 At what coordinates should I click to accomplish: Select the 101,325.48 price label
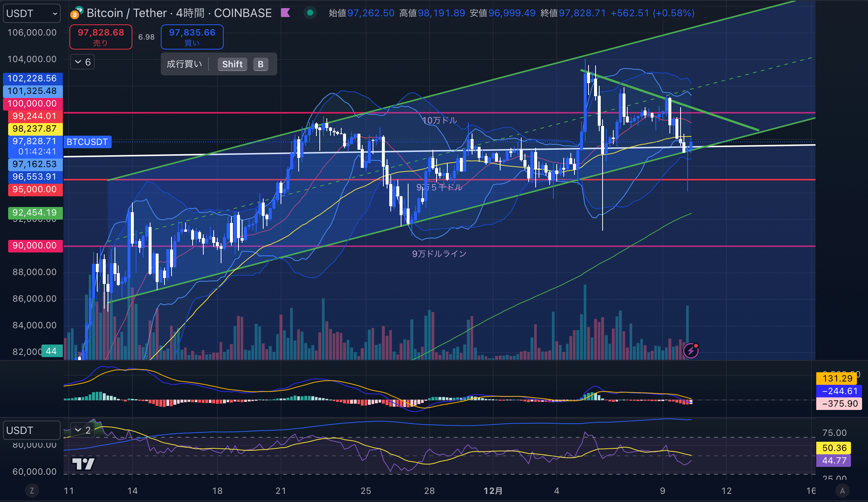tap(33, 91)
